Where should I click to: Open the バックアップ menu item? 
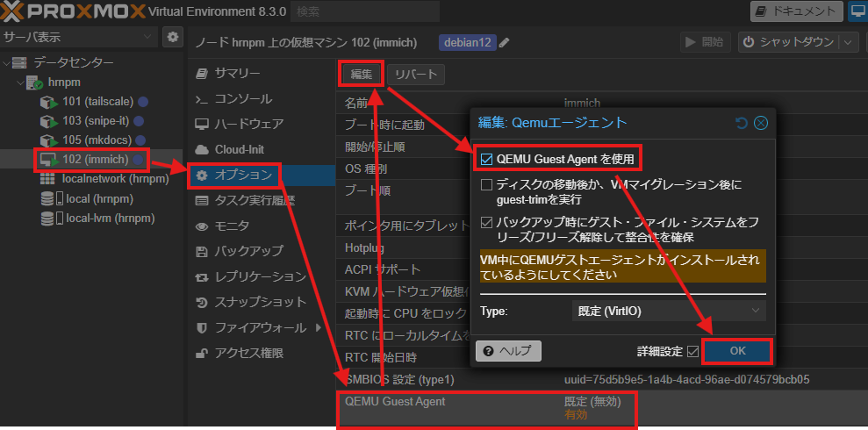pos(260,251)
